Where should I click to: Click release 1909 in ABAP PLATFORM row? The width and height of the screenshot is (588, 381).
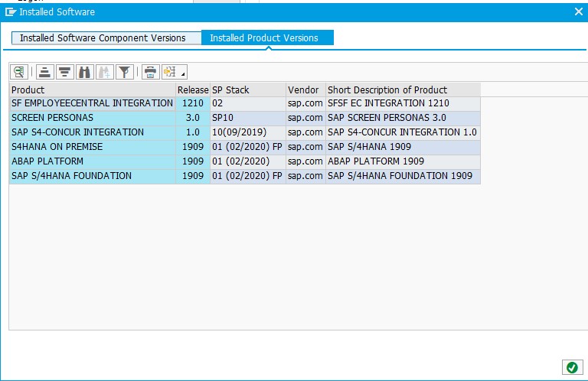(193, 161)
